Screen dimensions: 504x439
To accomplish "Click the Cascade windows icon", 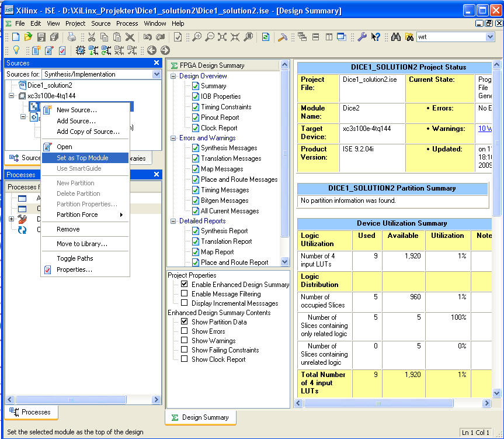I will point(302,37).
